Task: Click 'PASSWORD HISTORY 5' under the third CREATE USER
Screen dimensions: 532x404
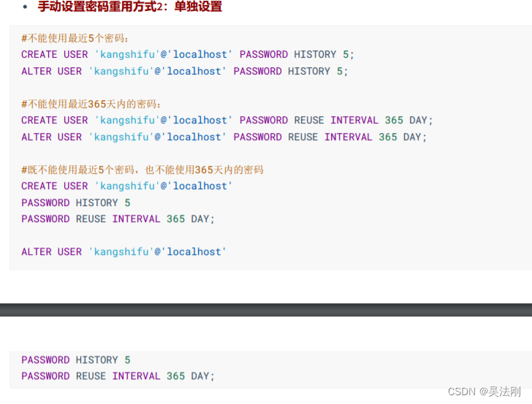Action: (x=76, y=203)
